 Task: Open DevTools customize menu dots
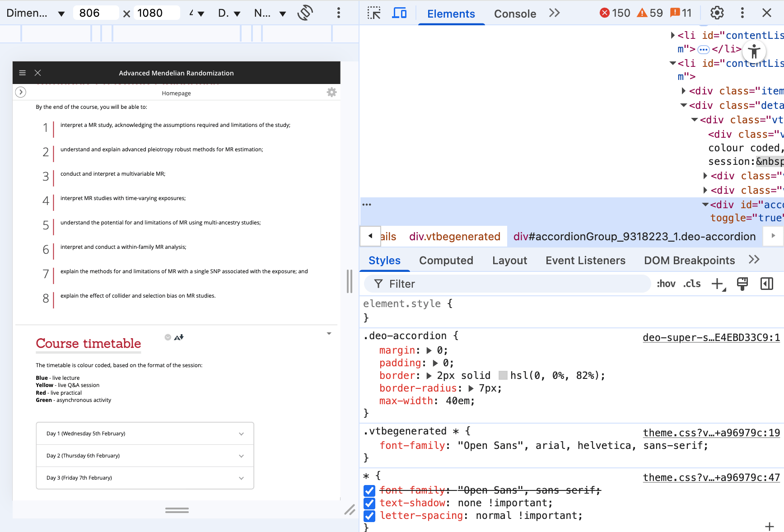742,13
